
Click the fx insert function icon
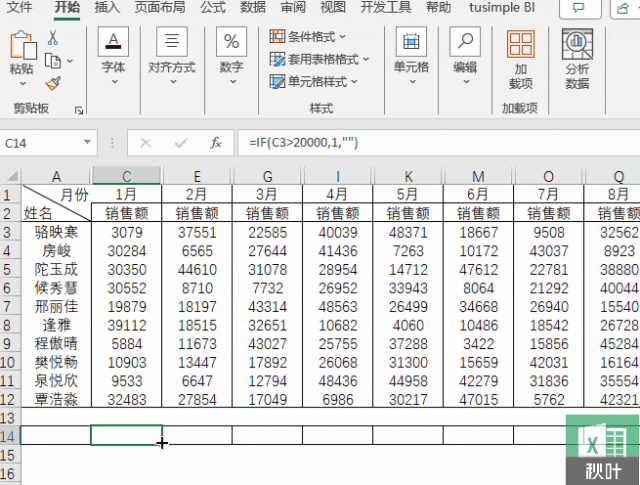pyautogui.click(x=216, y=143)
